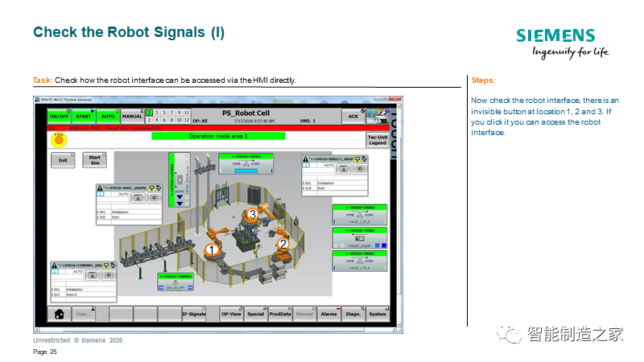Screen dimensions: 644x362
Task: Open the Diagn. menu button
Action: [353, 314]
